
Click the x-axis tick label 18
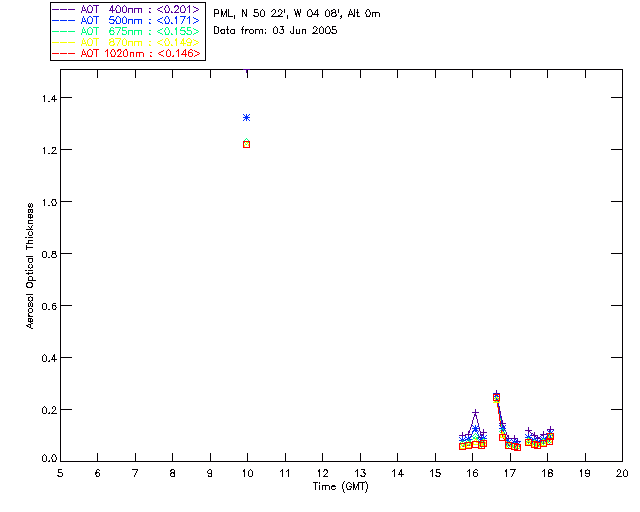point(547,473)
